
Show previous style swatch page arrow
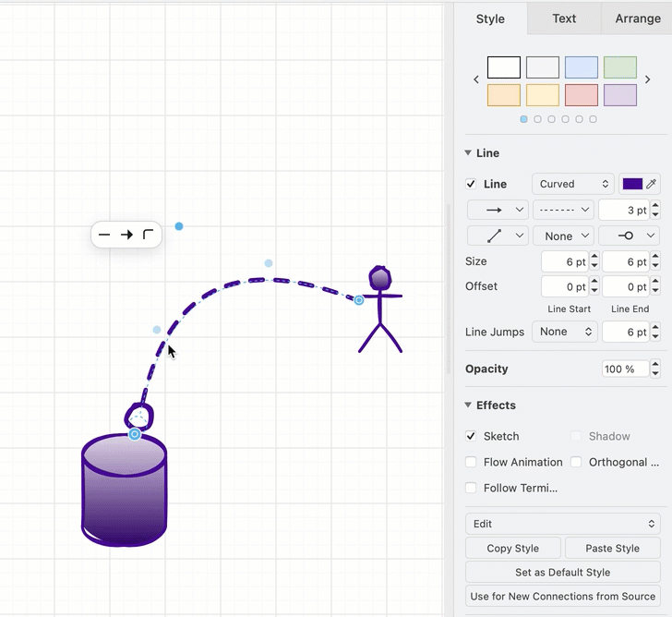476,79
